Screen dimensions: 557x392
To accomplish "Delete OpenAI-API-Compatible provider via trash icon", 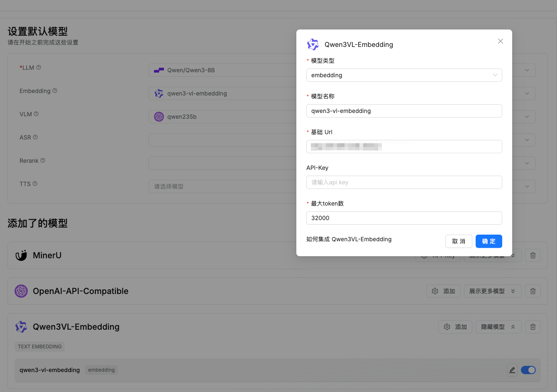I will (533, 291).
